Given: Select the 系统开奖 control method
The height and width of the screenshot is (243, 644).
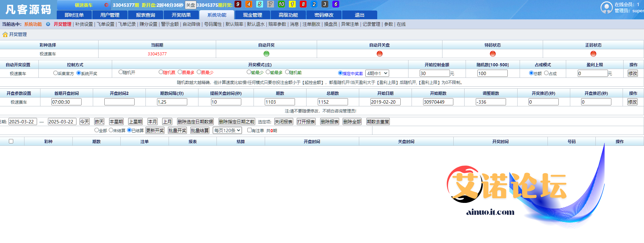Looking at the screenshot, I should (79, 73).
